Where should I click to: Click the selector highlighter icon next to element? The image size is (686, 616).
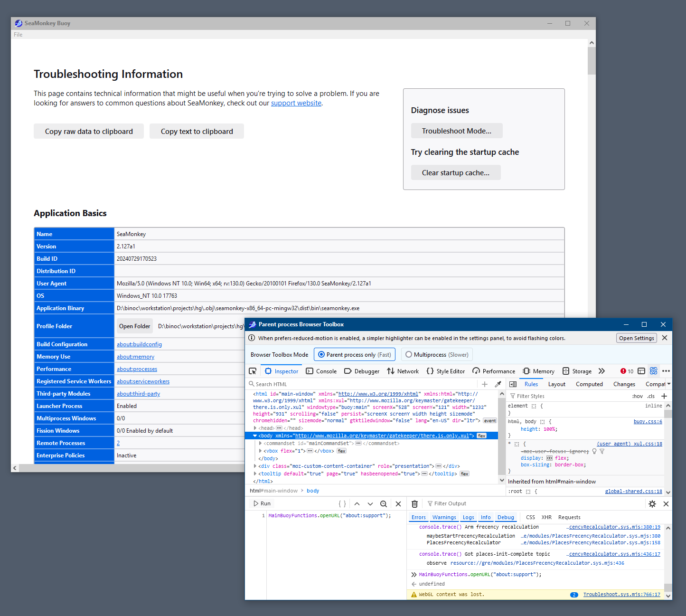coord(534,406)
